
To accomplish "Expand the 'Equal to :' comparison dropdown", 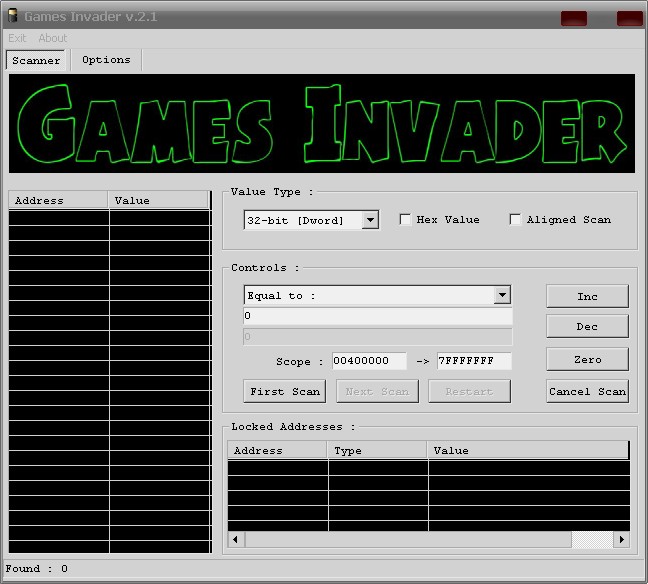I will [x=502, y=295].
